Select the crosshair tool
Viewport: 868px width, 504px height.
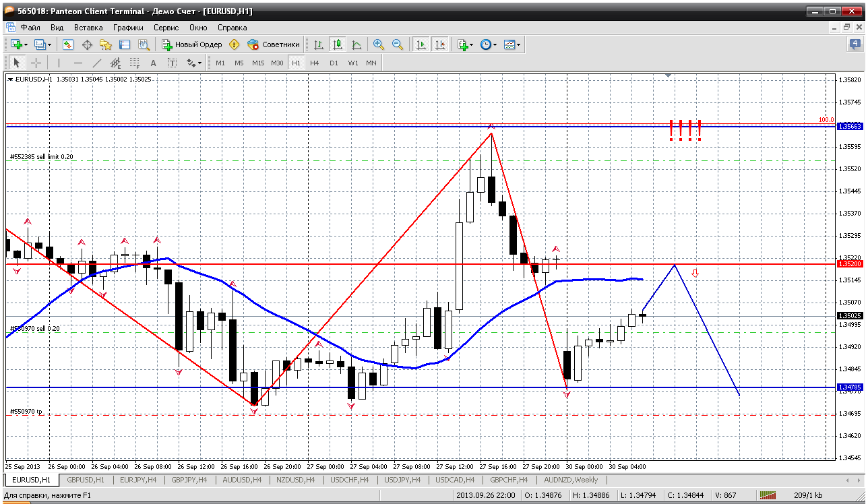(x=36, y=63)
